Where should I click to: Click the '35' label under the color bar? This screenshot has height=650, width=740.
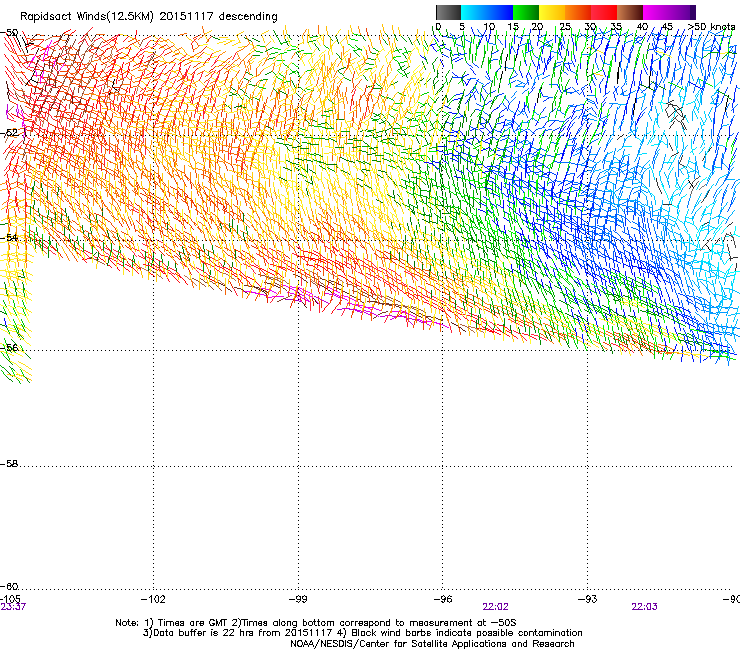pyautogui.click(x=616, y=26)
